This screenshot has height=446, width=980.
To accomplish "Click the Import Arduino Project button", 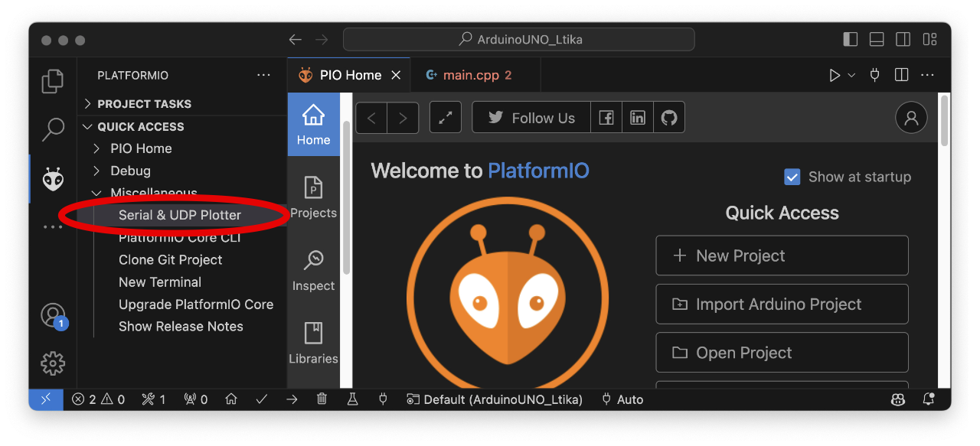I will pos(782,304).
